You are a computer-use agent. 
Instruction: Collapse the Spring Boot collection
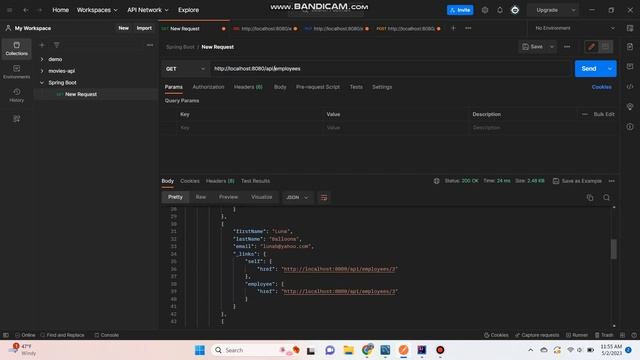tap(42, 82)
